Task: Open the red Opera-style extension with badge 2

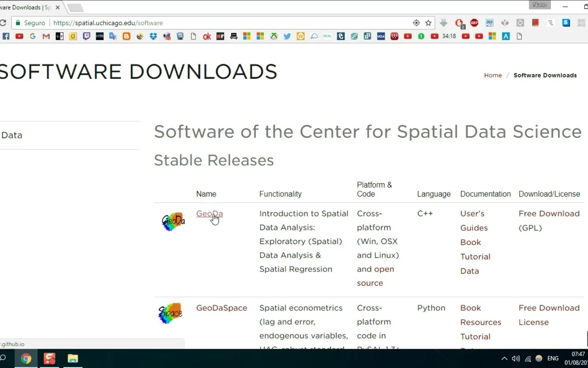Action: point(459,23)
